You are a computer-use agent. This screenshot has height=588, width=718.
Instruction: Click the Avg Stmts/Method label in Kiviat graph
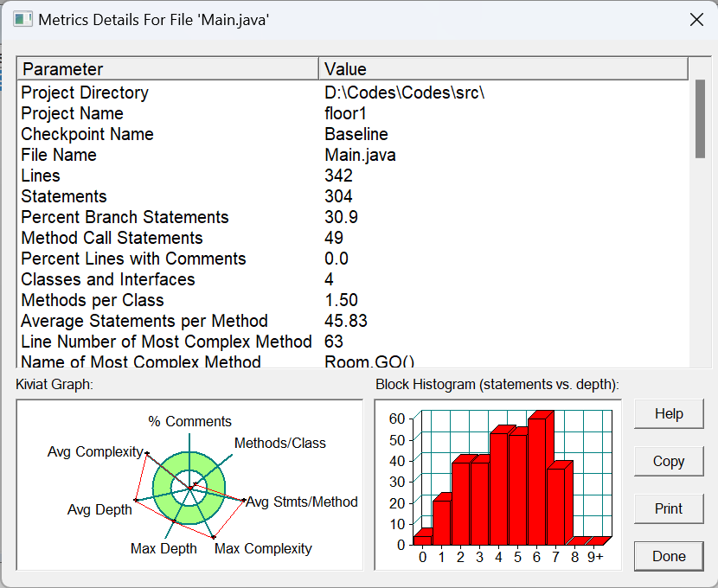[302, 502]
